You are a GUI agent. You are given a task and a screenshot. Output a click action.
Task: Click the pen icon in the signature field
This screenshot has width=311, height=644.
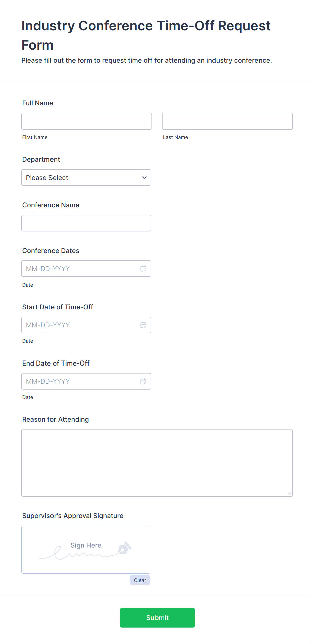click(x=123, y=548)
